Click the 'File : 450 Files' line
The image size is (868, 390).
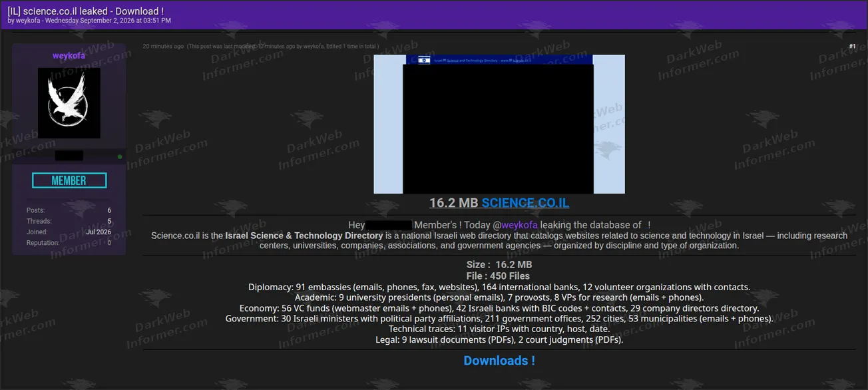click(x=499, y=276)
